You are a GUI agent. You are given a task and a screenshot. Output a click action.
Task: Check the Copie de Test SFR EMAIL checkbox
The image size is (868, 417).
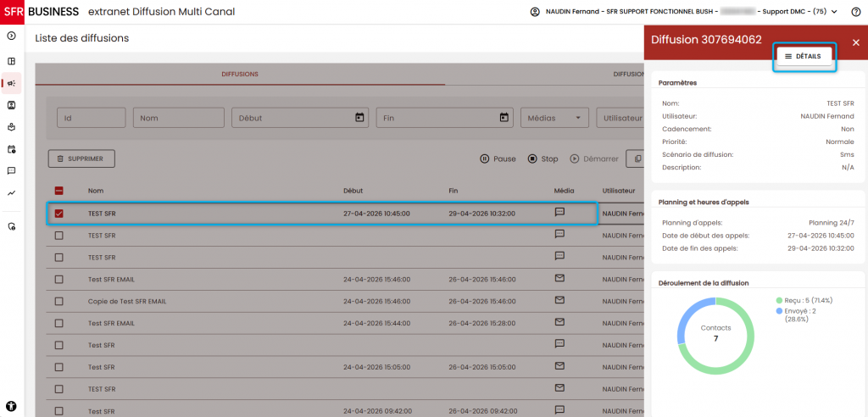(x=59, y=301)
